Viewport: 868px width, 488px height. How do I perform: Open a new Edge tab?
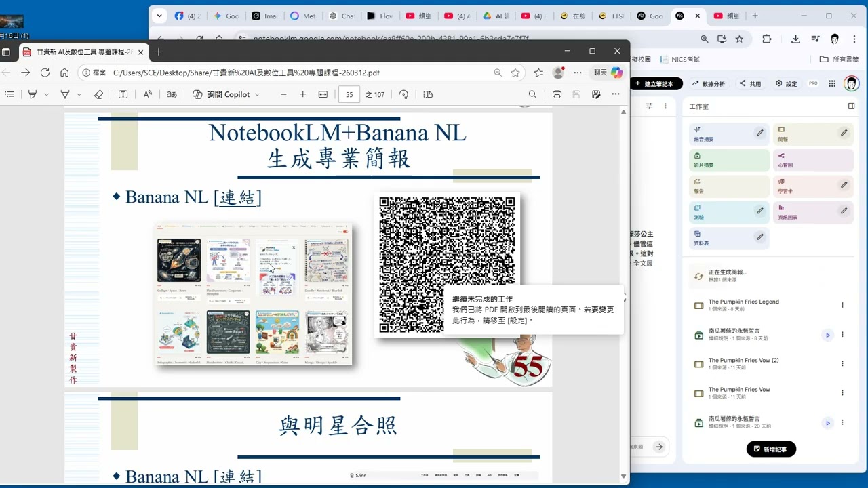point(159,52)
